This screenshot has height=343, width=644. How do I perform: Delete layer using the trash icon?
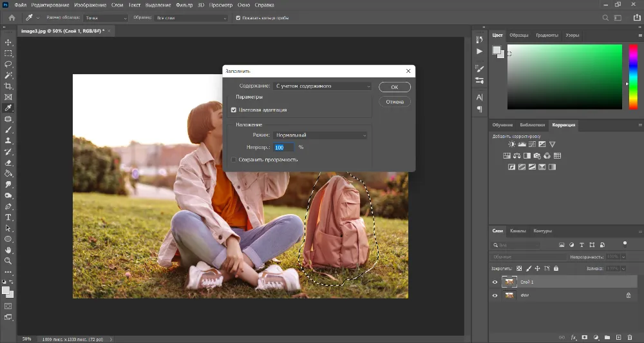(x=630, y=337)
